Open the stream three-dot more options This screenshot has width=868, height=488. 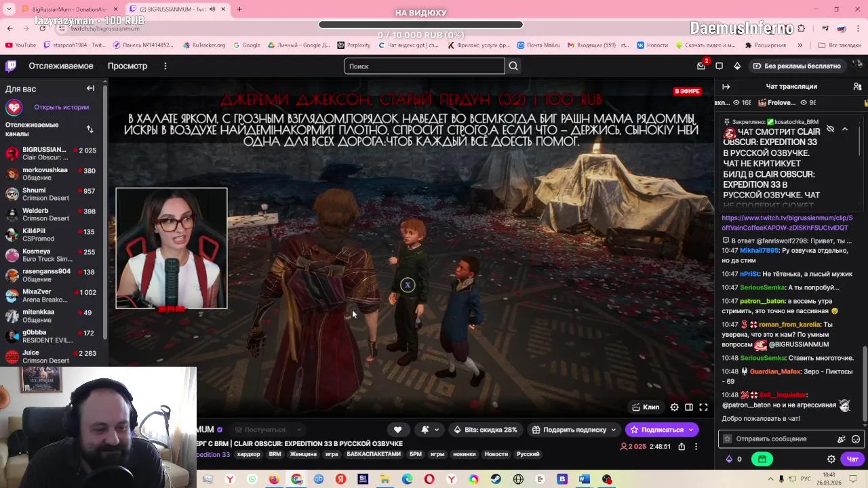(696, 447)
